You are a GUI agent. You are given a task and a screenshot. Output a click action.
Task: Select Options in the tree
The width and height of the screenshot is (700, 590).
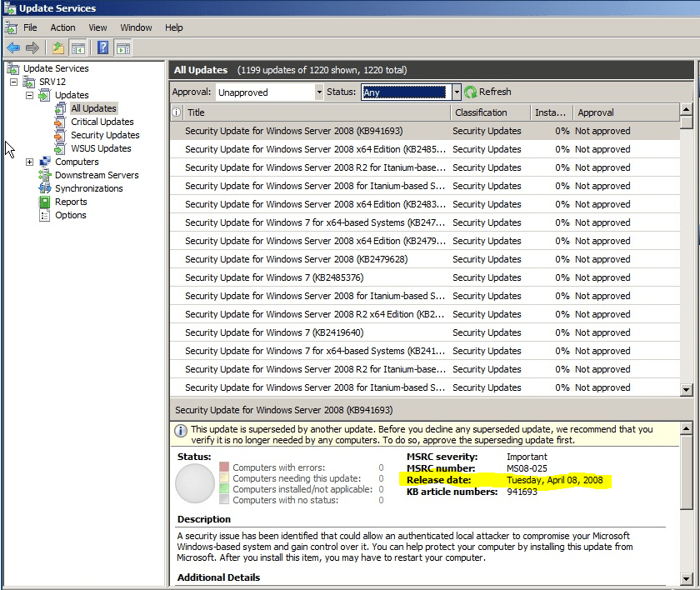[x=71, y=215]
